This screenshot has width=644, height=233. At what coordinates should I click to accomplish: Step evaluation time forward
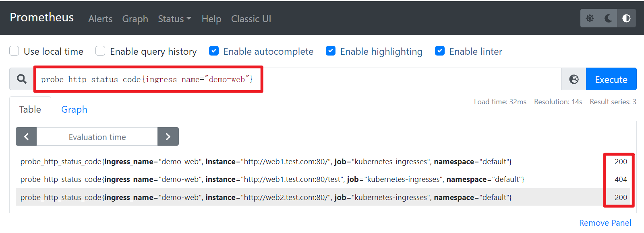(x=168, y=137)
